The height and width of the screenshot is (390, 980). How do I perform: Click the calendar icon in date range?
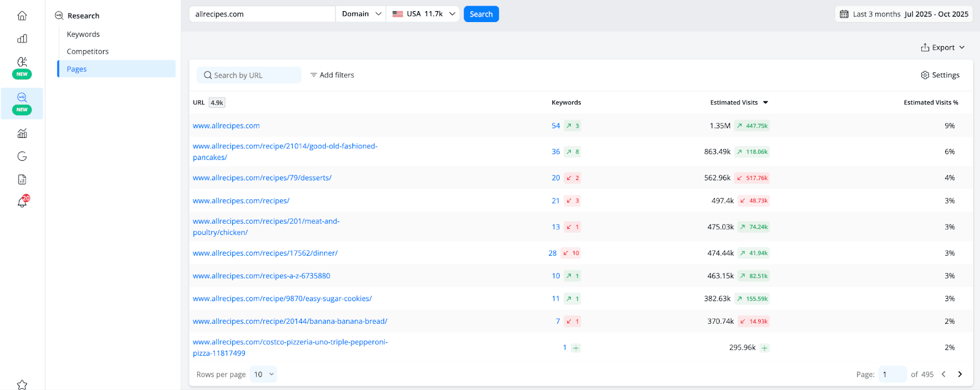(x=844, y=14)
